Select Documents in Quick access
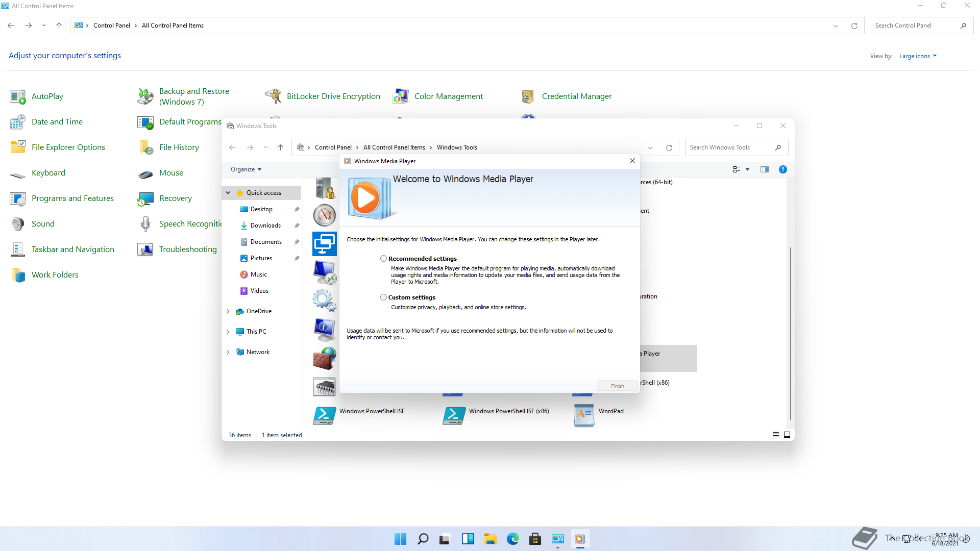Viewport: 980px width, 551px height. click(266, 242)
